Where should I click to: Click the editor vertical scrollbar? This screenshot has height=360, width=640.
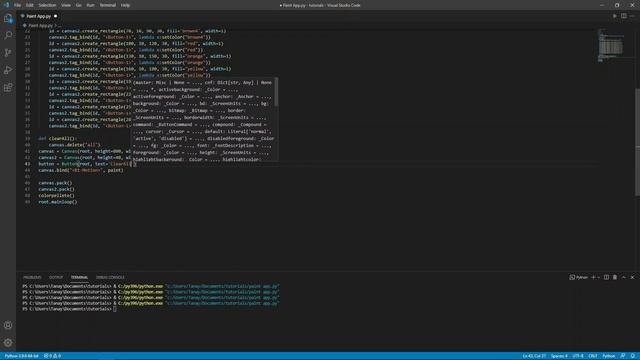click(637, 142)
